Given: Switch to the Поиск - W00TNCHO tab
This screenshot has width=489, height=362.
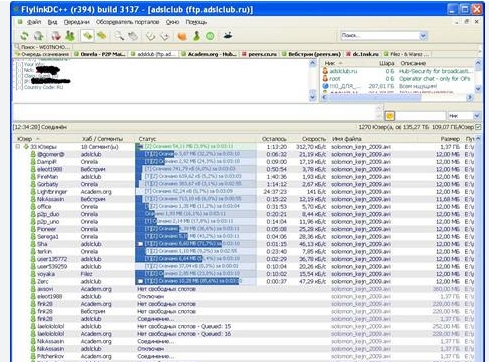Looking at the screenshot, I should [42, 47].
